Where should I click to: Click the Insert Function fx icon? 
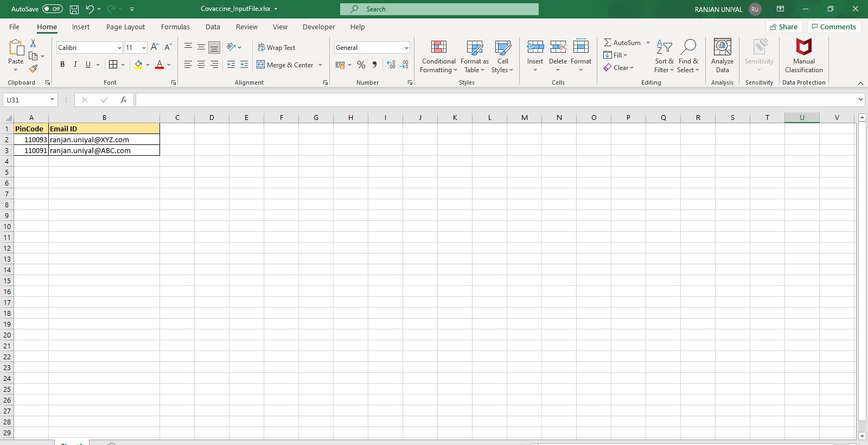coord(124,100)
